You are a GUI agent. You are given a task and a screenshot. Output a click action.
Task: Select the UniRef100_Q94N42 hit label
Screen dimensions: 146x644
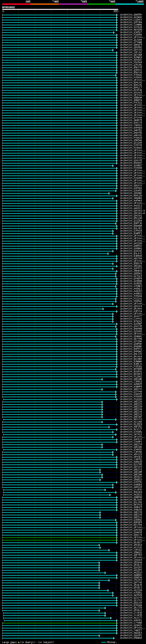(x=131, y=337)
